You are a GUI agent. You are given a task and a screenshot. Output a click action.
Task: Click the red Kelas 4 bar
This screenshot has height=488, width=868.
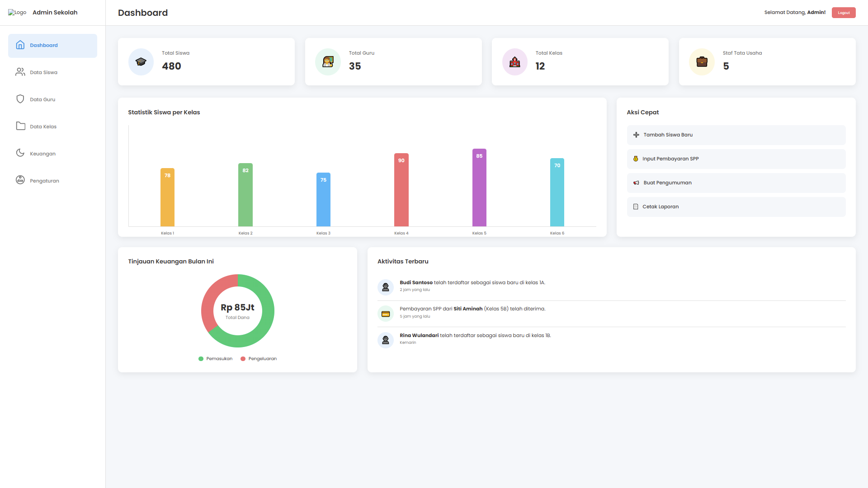coord(401,190)
